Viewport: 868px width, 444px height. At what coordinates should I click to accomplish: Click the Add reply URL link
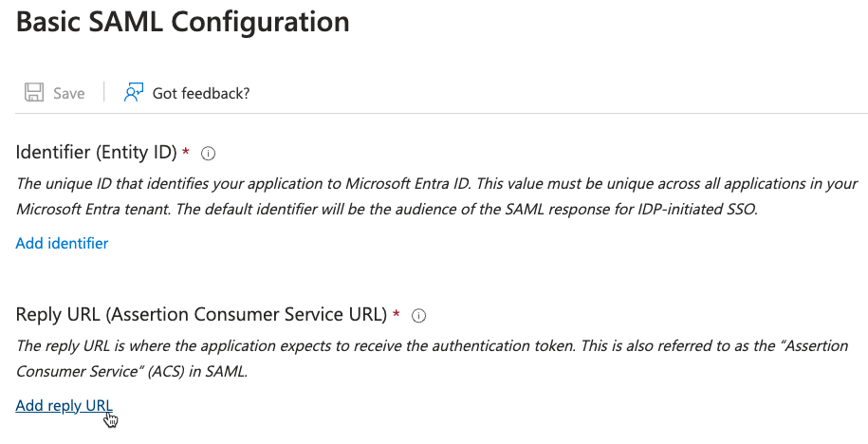[x=64, y=406]
